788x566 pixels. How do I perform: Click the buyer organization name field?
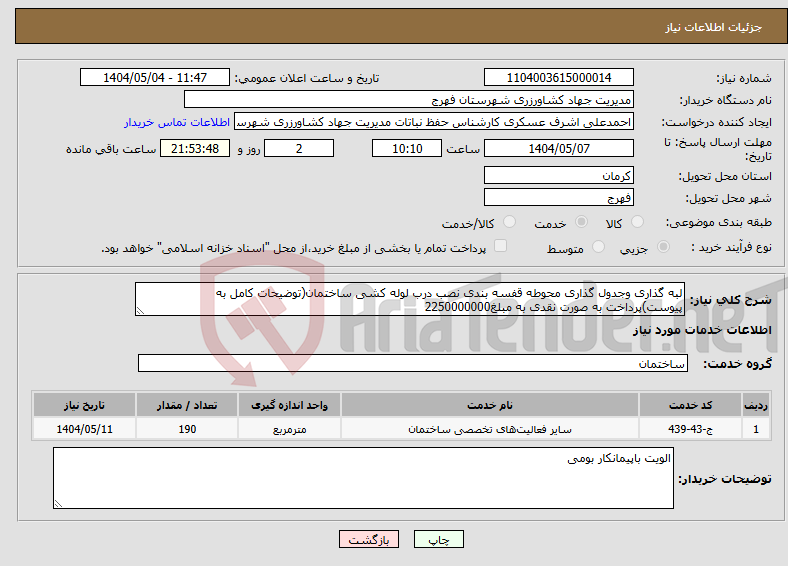click(x=409, y=100)
